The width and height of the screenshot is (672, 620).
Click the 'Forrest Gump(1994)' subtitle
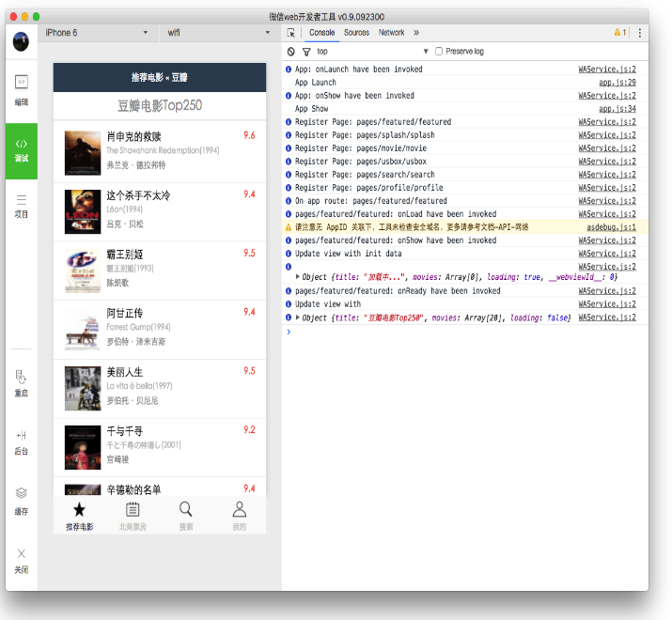(x=138, y=327)
